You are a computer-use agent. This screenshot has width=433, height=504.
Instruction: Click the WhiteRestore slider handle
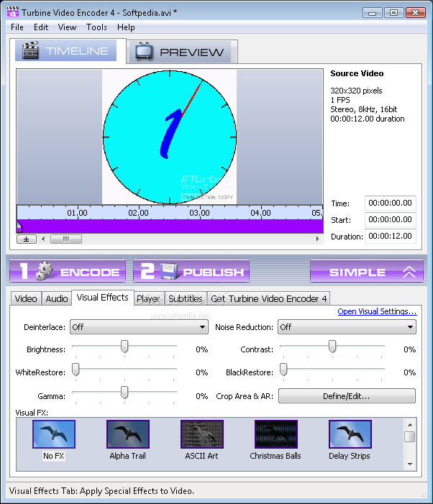76,370
